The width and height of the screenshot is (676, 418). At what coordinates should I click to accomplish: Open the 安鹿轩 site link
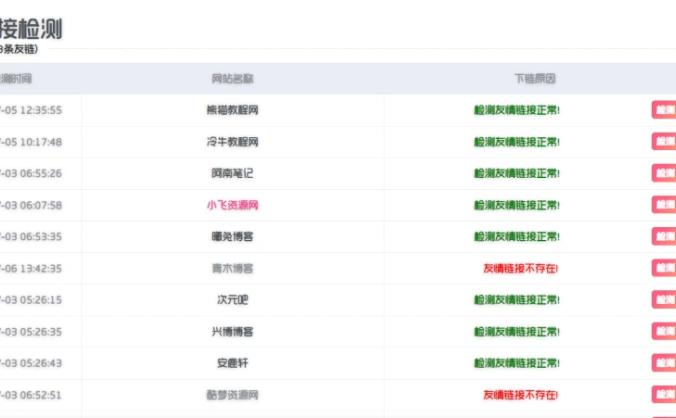[x=232, y=363]
